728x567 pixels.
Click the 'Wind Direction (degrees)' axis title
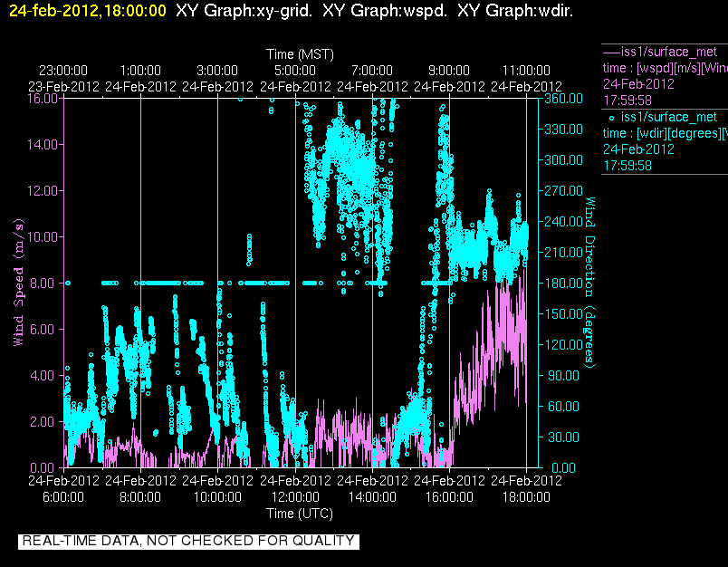pyautogui.click(x=589, y=283)
